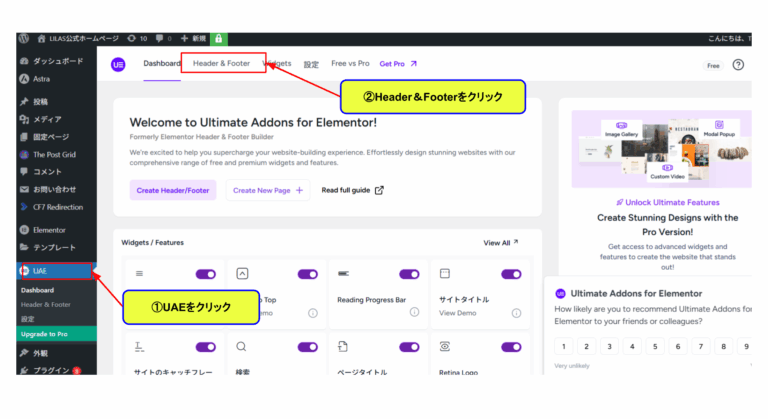Open the 設定 tab in top navigation
The image size is (768, 419).
tap(311, 64)
